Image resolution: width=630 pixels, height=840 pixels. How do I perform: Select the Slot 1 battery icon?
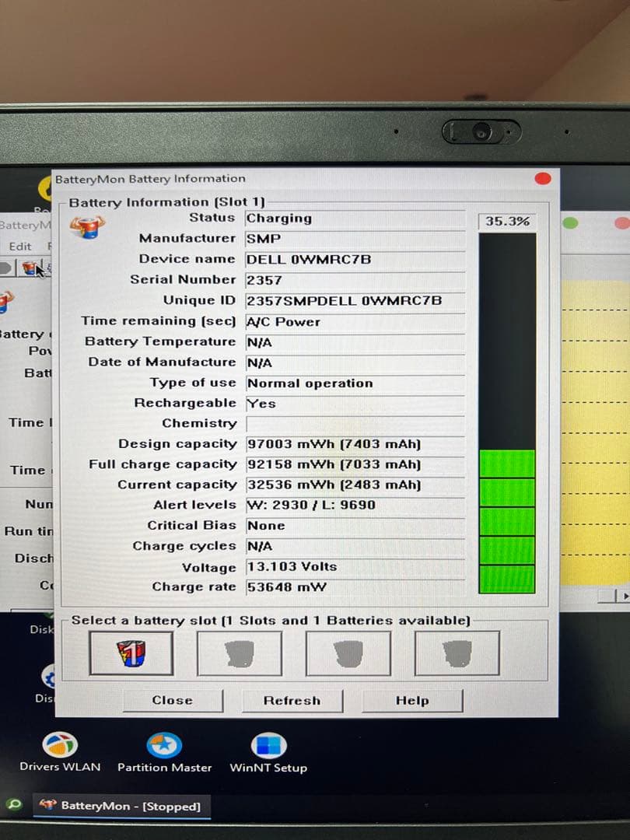pos(131,653)
